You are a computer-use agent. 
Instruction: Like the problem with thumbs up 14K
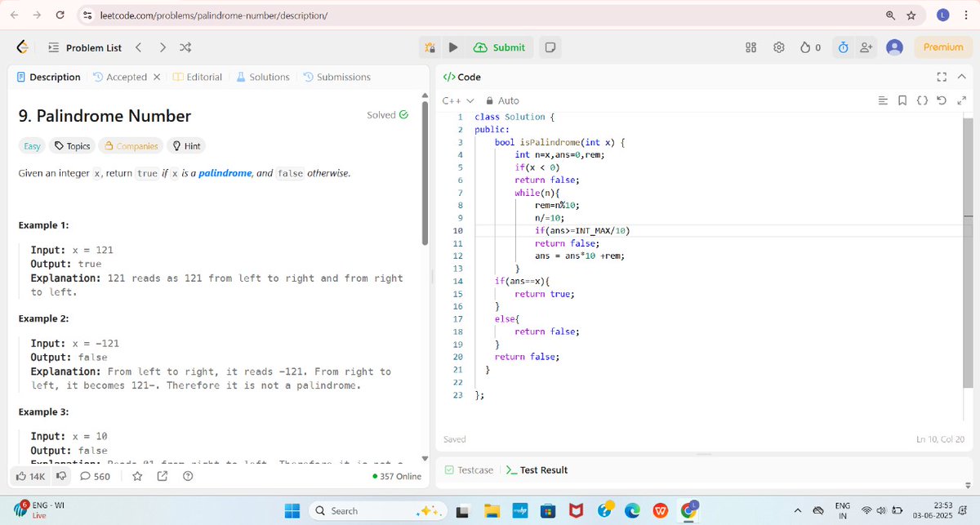(x=31, y=476)
